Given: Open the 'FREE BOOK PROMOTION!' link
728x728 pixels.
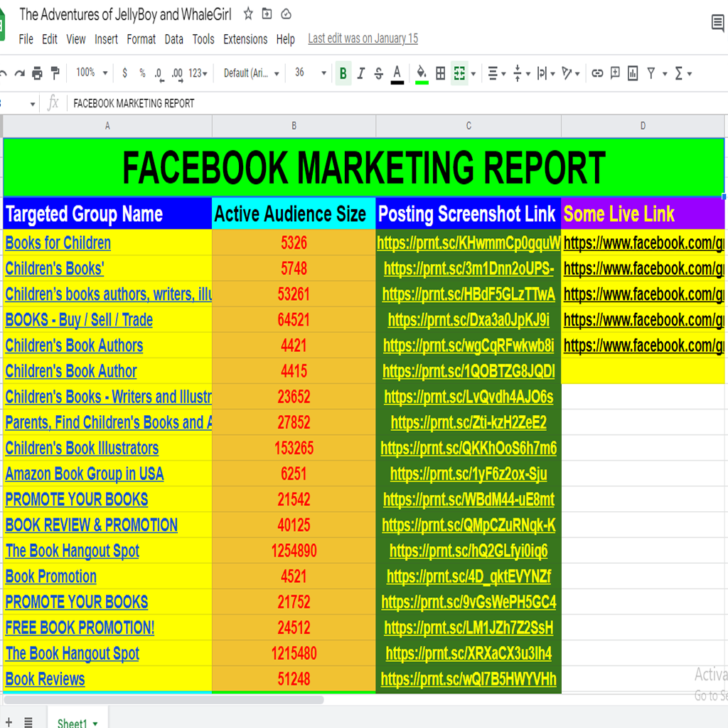Looking at the screenshot, I should [x=80, y=628].
